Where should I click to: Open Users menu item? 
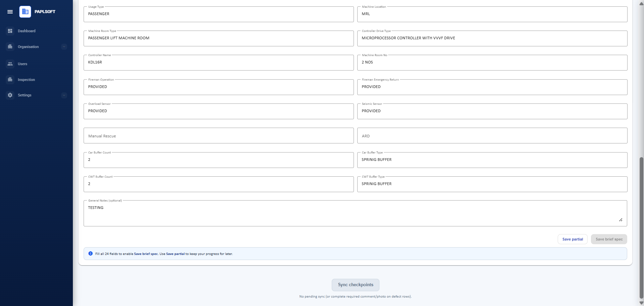22,64
